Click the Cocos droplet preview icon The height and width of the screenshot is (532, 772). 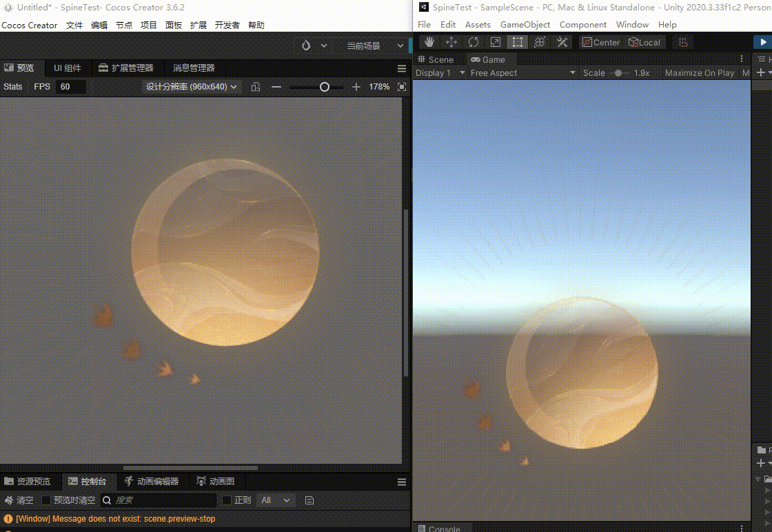306,45
